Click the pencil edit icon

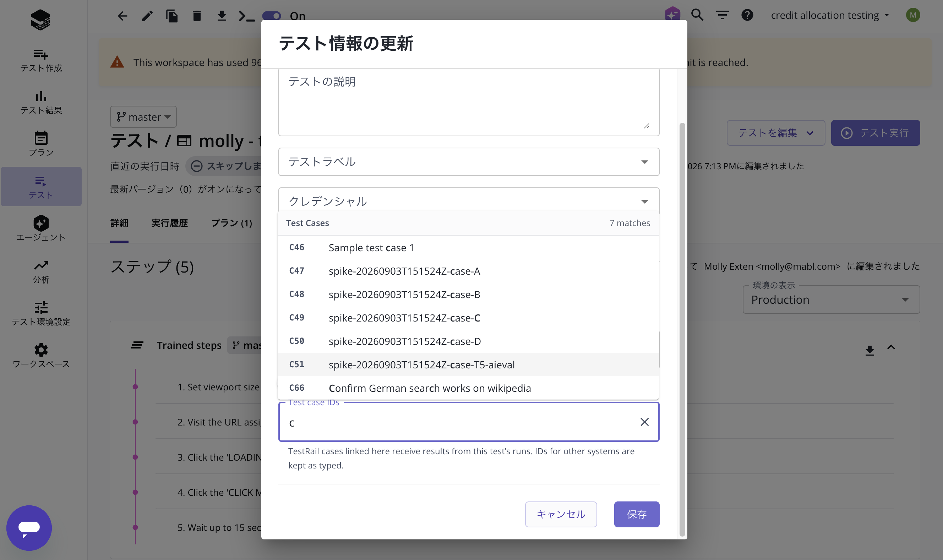tap(147, 16)
